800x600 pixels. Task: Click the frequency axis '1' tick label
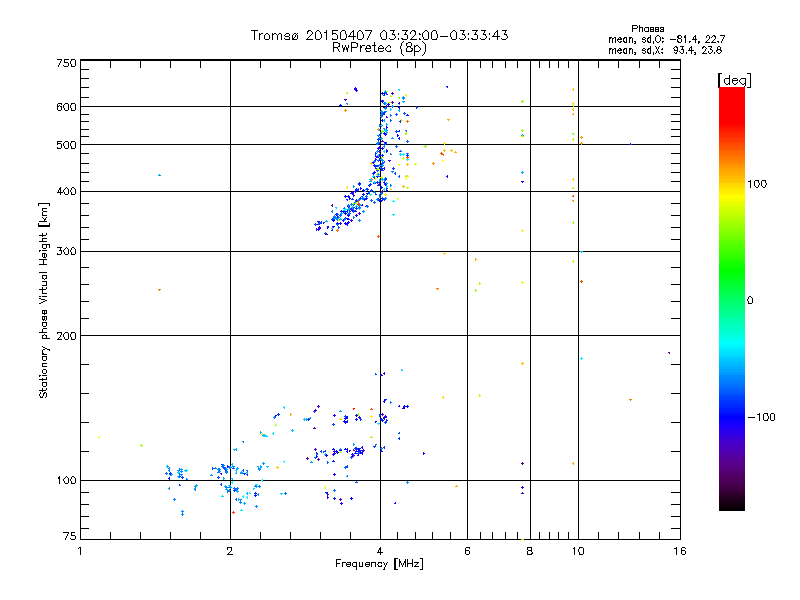[80, 551]
